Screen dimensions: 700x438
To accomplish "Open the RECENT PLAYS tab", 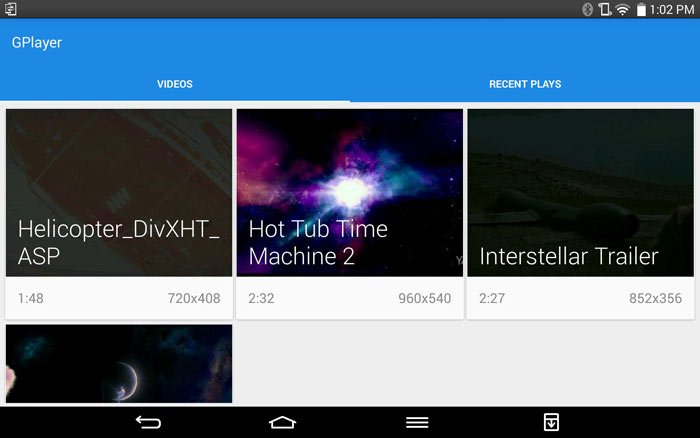I will 525,84.
